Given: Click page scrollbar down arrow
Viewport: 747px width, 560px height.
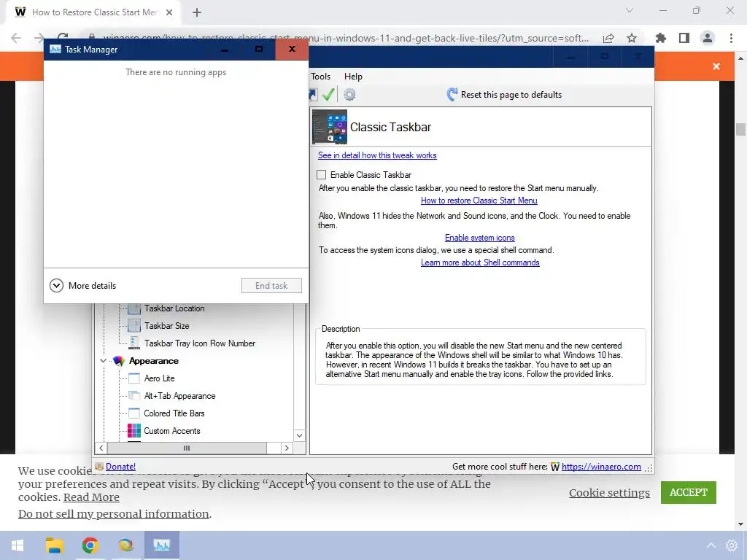Looking at the screenshot, I should click(x=740, y=524).
